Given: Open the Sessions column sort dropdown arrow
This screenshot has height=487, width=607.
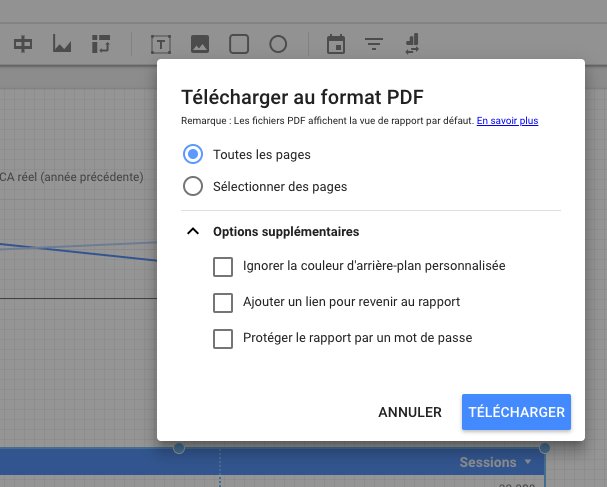Looking at the screenshot, I should pyautogui.click(x=527, y=461).
